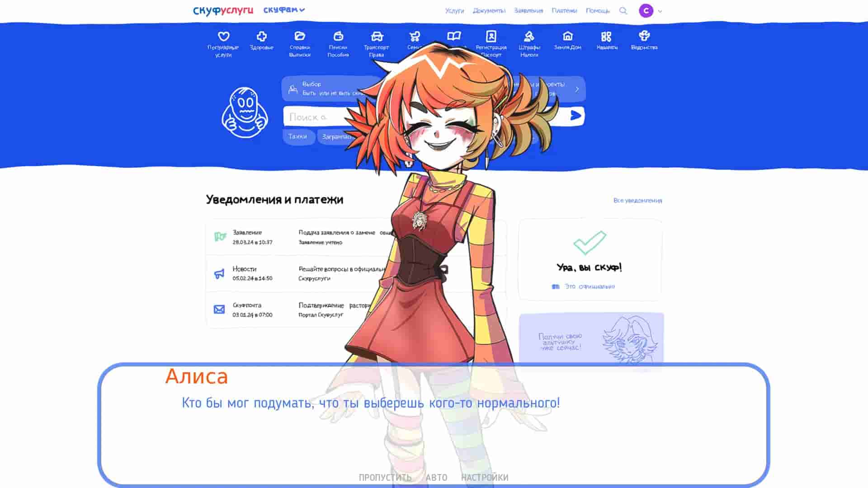The width and height of the screenshot is (868, 488).
Task: Click the Все уведомления link
Action: click(637, 200)
